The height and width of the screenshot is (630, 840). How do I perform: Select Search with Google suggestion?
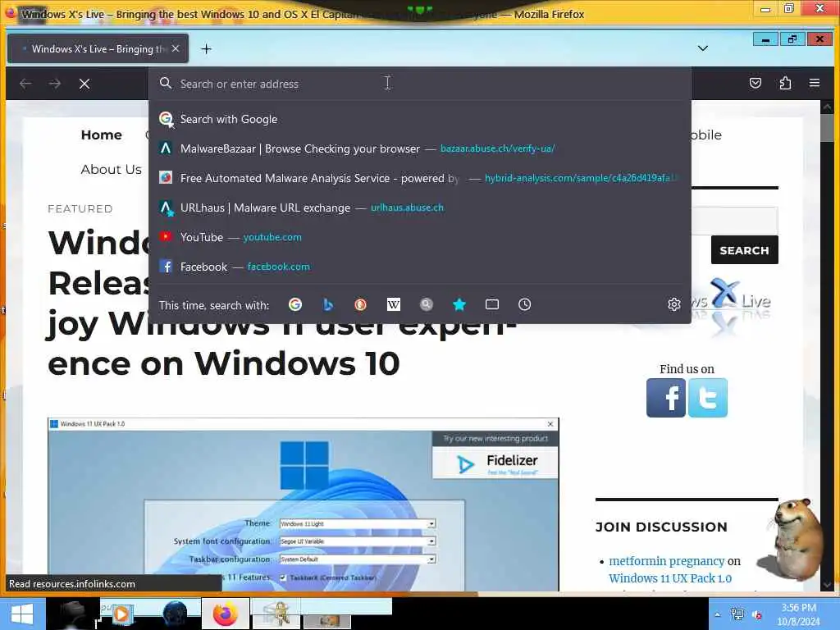click(419, 119)
